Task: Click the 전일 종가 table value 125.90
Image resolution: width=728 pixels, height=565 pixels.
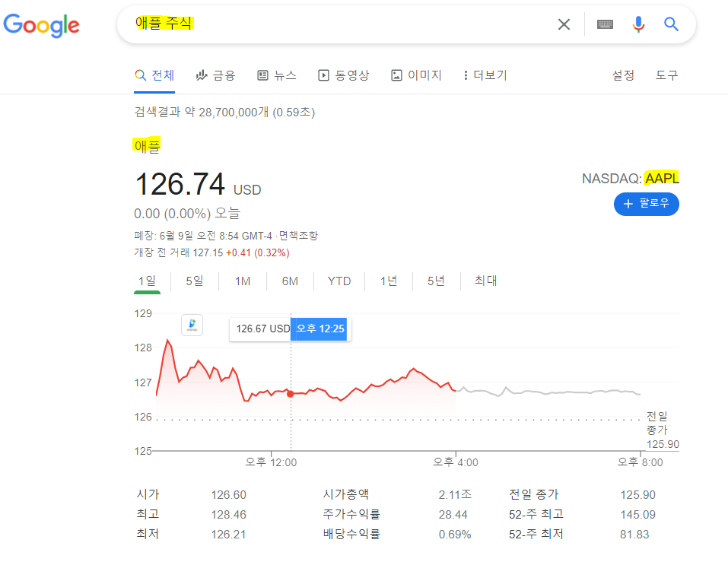Action: coord(638,495)
